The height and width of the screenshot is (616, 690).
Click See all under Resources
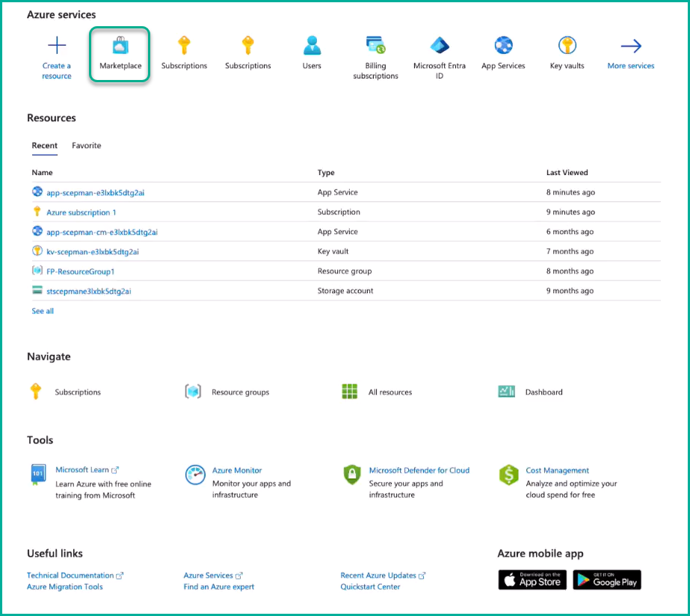43,311
